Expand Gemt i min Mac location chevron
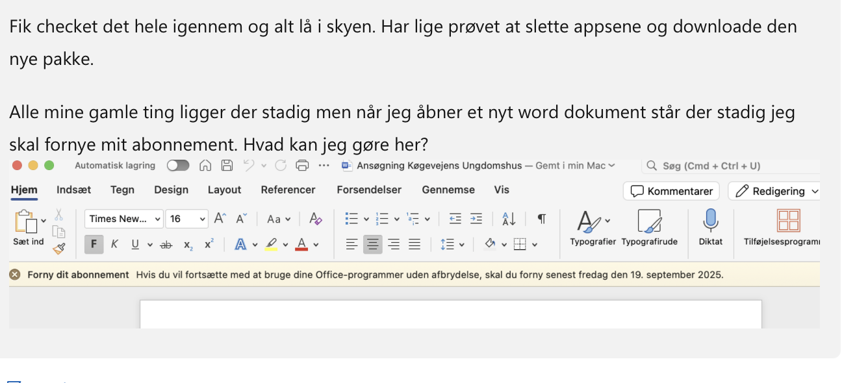 coord(611,166)
